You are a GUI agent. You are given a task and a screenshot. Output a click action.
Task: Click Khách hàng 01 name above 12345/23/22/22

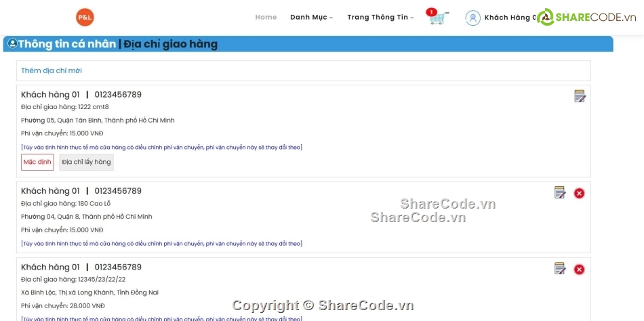[x=50, y=267]
